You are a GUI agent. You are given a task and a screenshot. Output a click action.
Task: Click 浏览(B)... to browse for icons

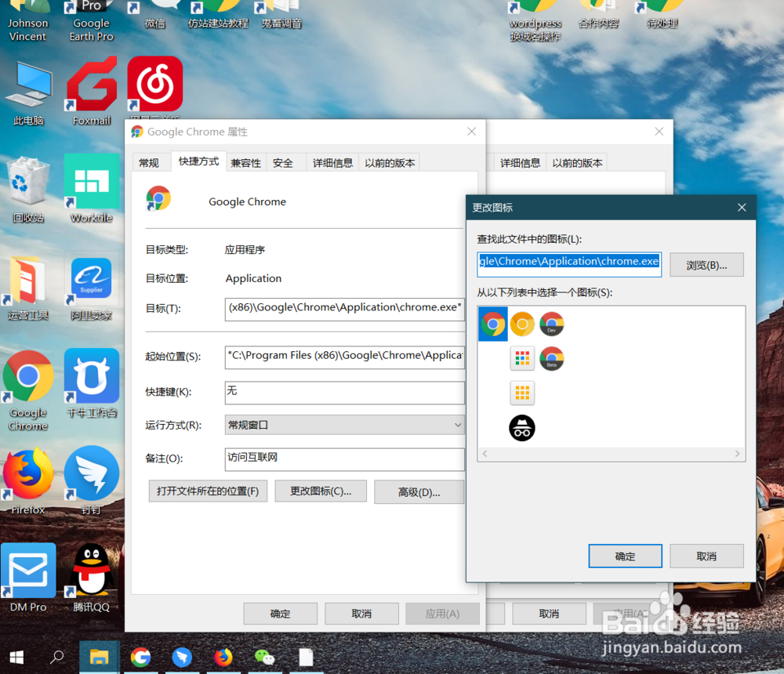click(x=706, y=264)
